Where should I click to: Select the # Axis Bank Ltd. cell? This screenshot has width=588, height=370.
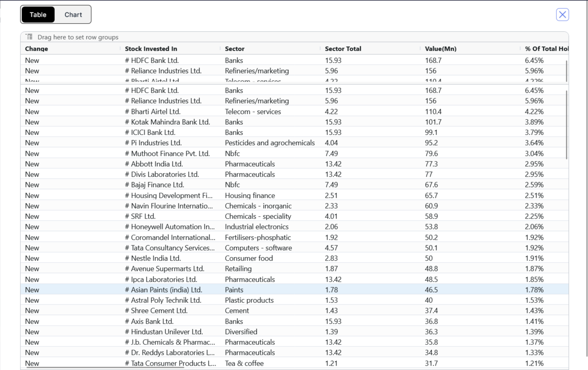(x=170, y=321)
